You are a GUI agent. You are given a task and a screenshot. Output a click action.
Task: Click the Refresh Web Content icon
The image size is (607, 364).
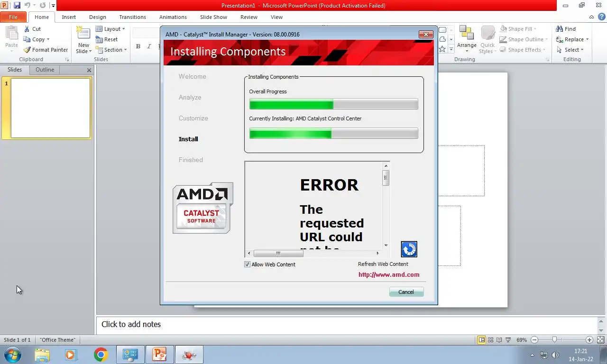click(x=409, y=249)
